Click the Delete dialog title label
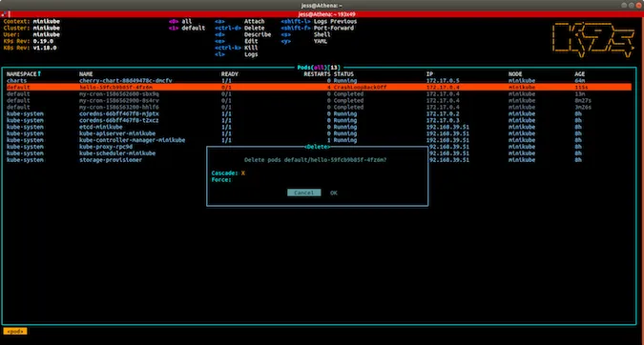The width and height of the screenshot is (644, 345). 317,147
